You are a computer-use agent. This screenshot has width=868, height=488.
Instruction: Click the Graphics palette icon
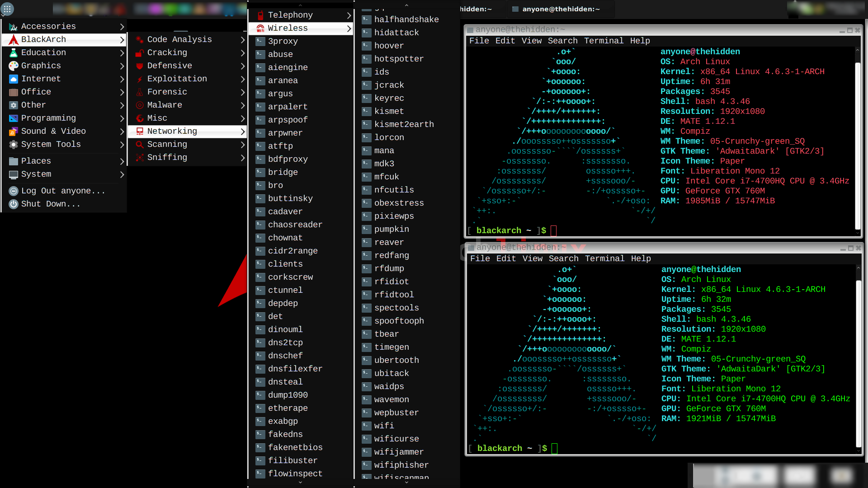14,66
